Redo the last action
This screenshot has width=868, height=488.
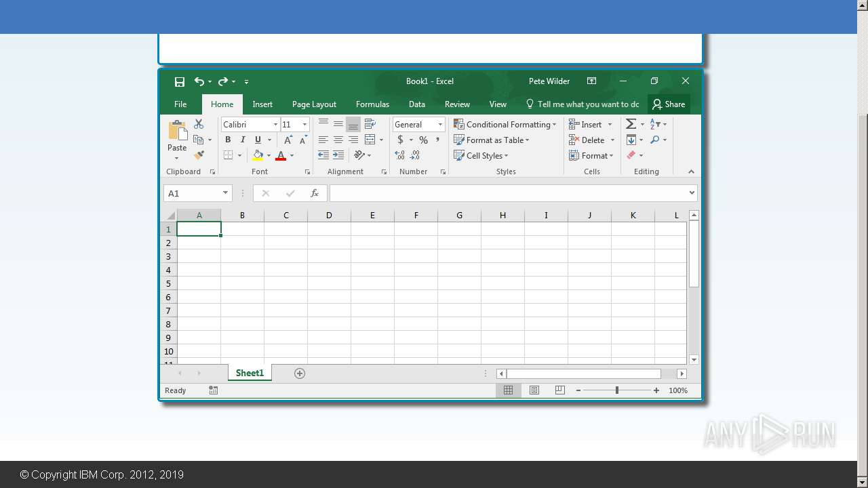(x=223, y=81)
